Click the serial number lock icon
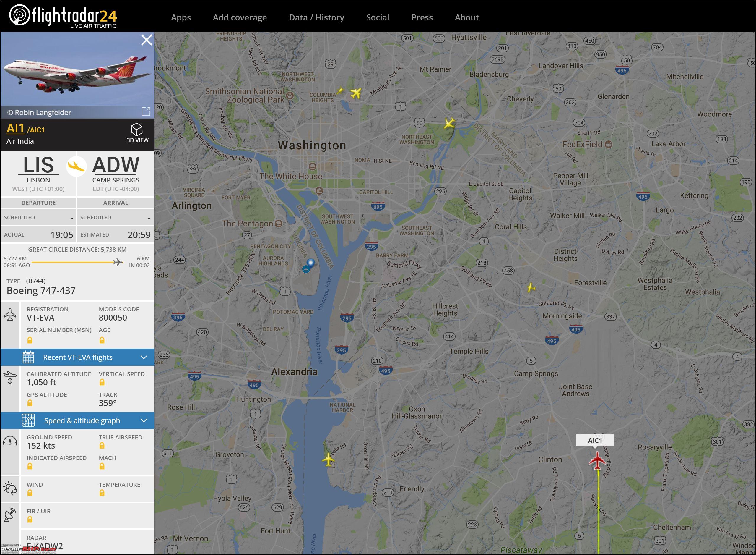756x555 pixels. [30, 340]
